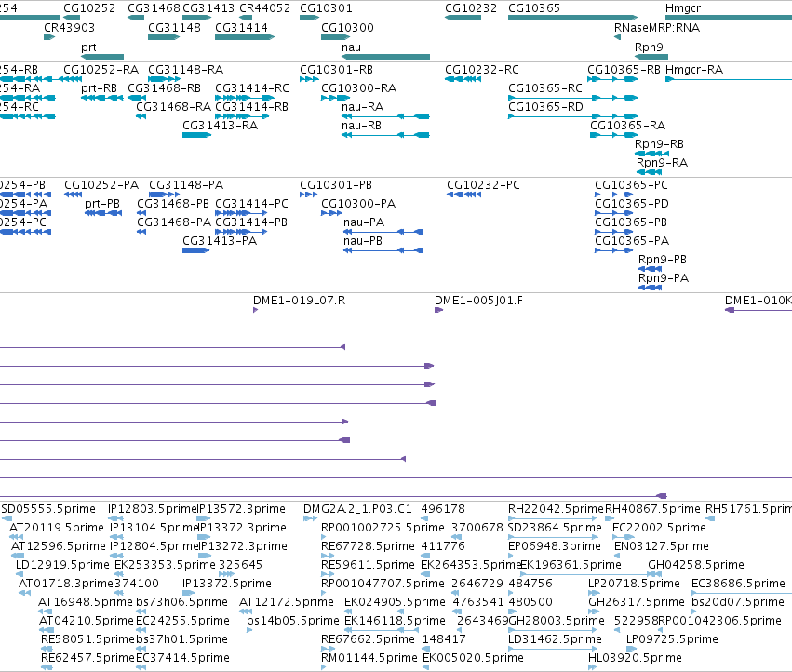The height and width of the screenshot is (672, 792).
Task: Open the RNaseMRP:RNA gene label
Action: [657, 27]
